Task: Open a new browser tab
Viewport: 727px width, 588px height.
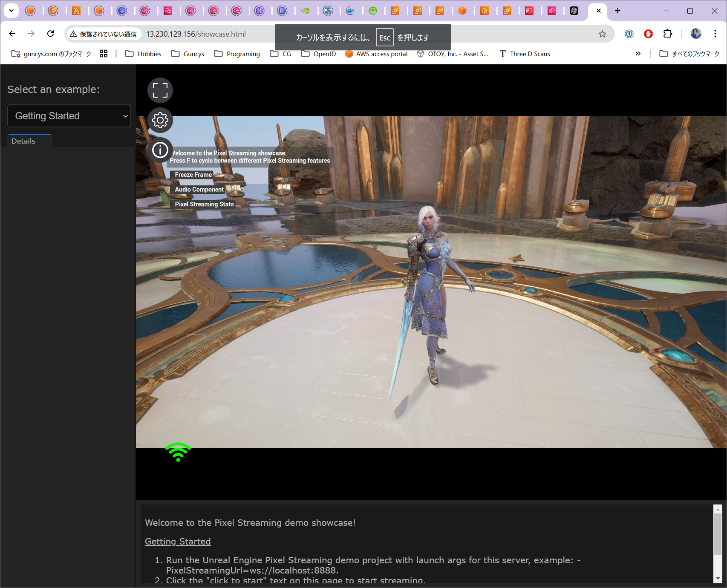Action: point(617,11)
